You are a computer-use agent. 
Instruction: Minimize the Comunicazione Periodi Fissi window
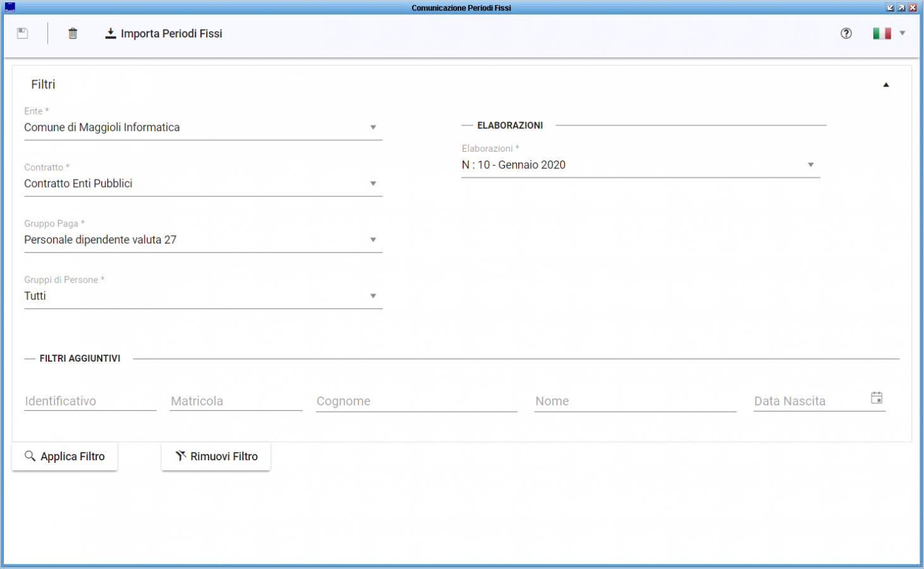[x=890, y=8]
